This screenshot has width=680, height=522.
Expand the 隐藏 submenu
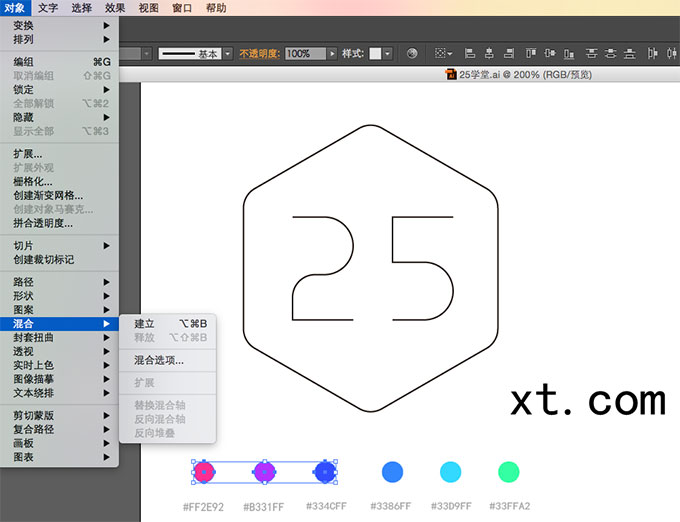point(59,117)
